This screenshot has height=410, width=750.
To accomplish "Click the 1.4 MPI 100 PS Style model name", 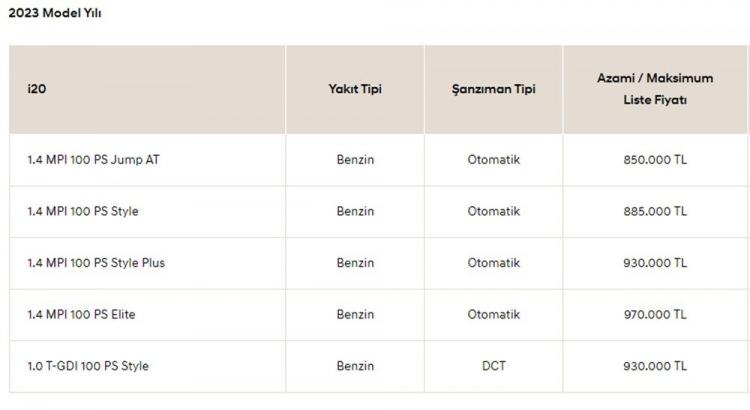I will click(x=83, y=211).
